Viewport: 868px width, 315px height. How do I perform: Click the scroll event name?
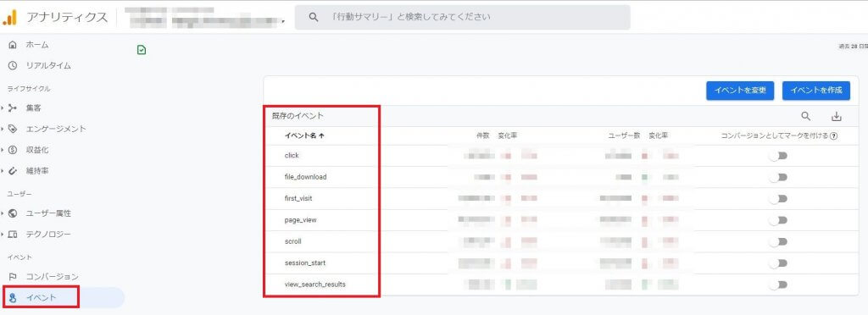(x=292, y=241)
